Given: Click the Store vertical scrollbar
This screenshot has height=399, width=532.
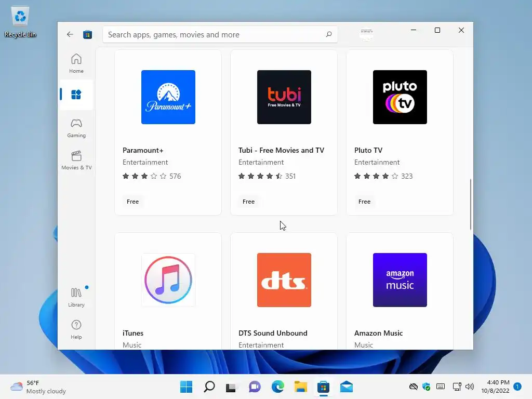Looking at the screenshot, I should click(x=471, y=204).
